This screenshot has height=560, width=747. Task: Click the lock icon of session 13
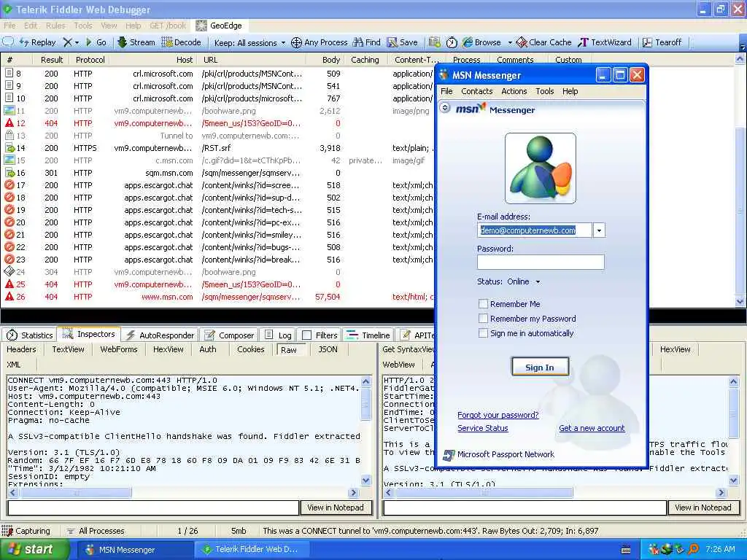pos(9,135)
